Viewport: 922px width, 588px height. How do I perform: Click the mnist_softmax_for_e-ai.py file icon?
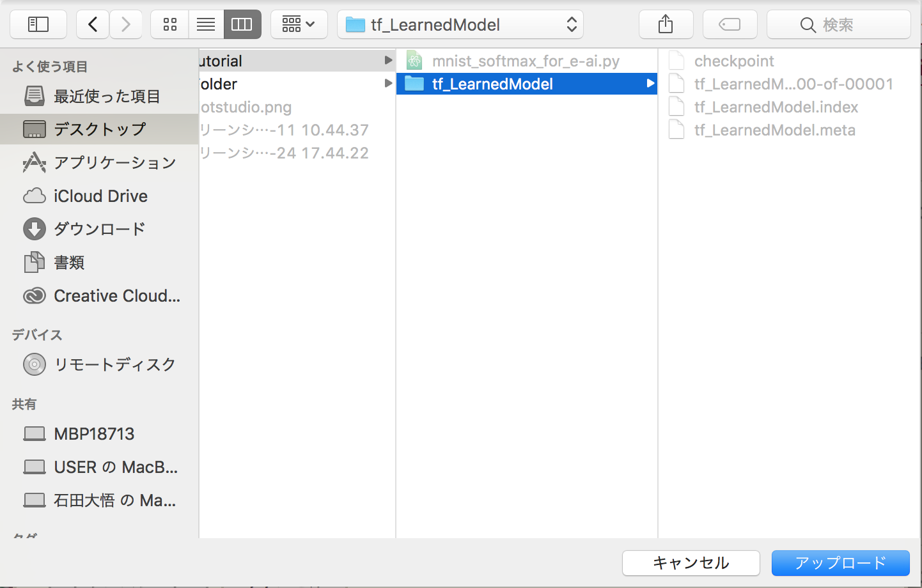point(414,61)
